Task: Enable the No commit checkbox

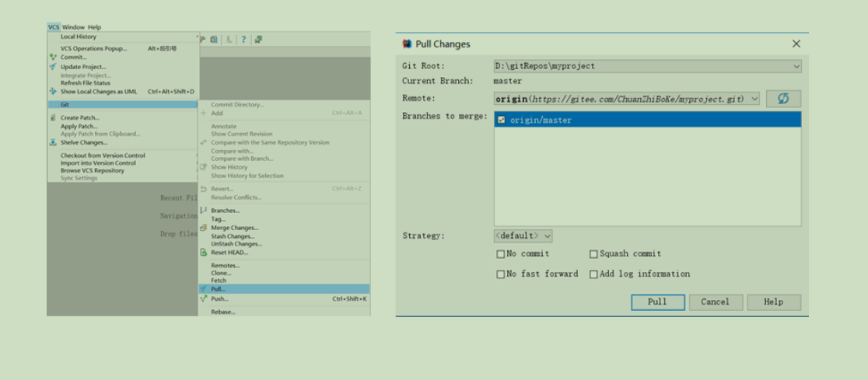Action: (501, 254)
